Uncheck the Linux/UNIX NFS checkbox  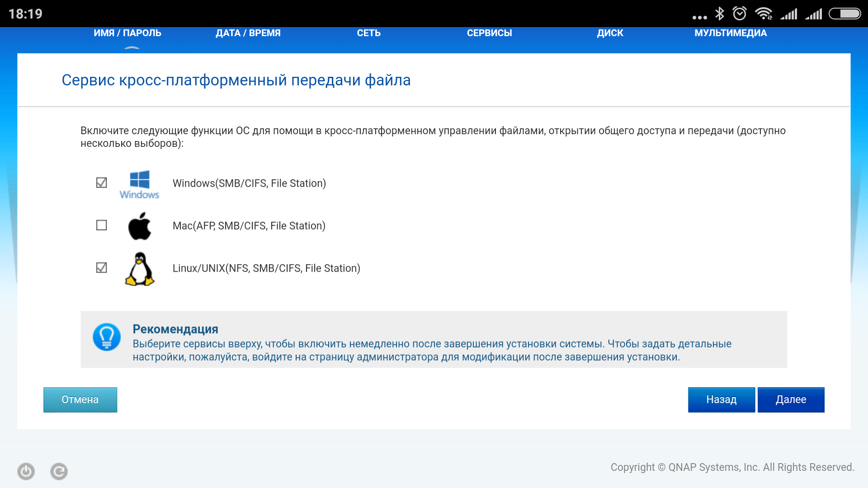coord(102,267)
